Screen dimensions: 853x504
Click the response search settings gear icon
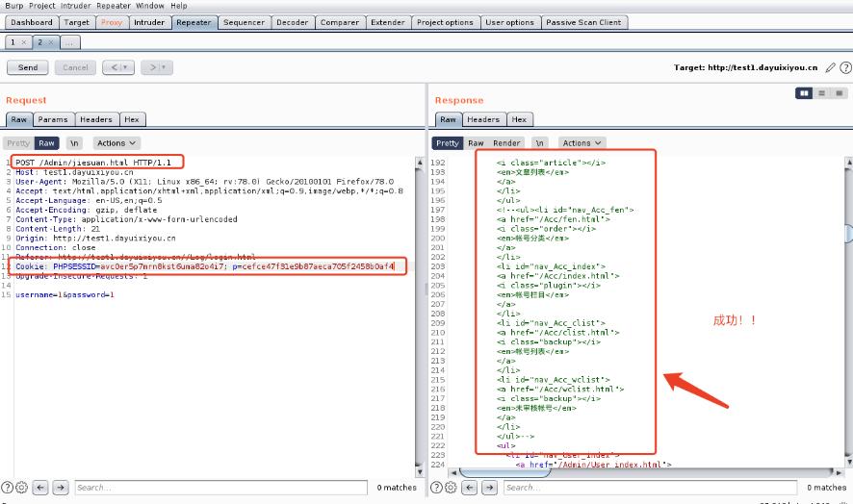(x=450, y=488)
